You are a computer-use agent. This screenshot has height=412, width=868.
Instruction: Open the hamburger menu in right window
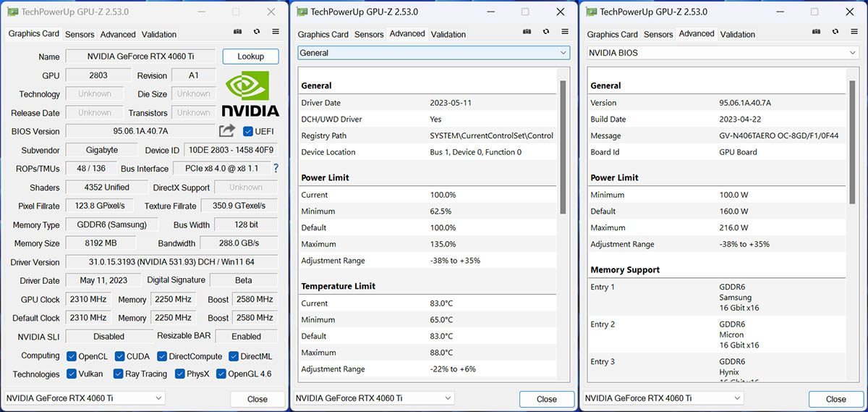[854, 32]
